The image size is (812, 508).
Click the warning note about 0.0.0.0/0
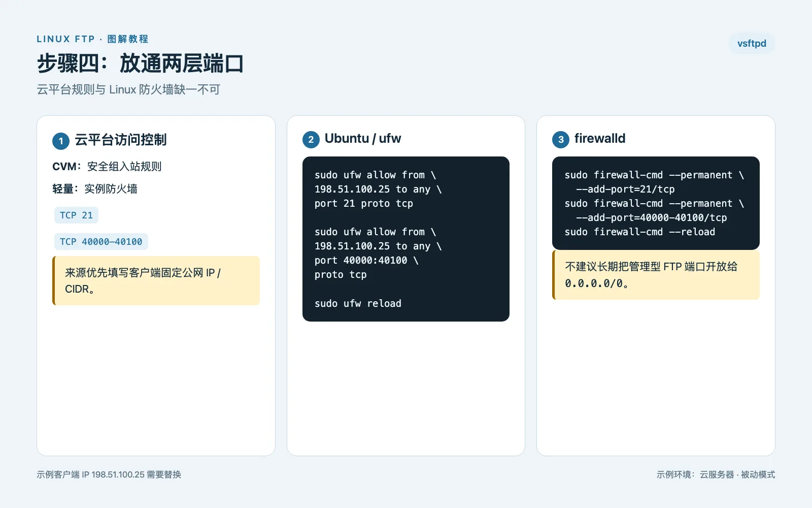656,275
